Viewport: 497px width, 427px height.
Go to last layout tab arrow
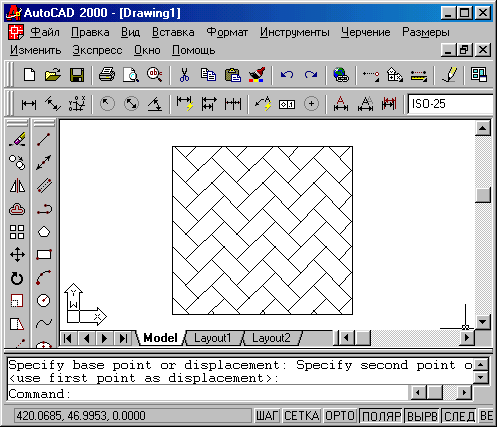[123, 338]
